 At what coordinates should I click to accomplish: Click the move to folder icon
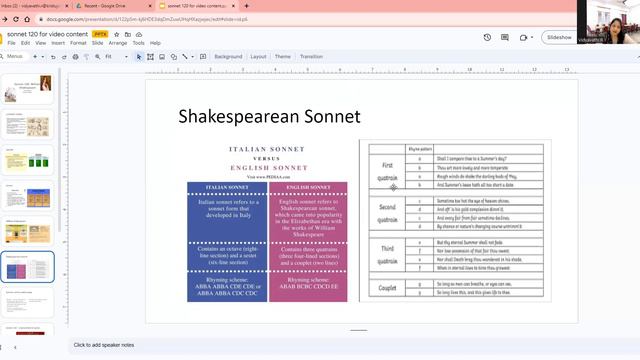[128, 35]
